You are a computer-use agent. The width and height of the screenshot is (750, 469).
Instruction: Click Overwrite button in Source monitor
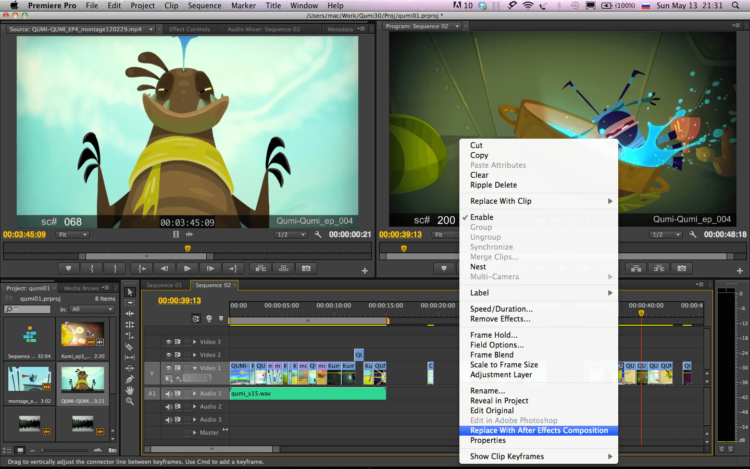coord(284,269)
